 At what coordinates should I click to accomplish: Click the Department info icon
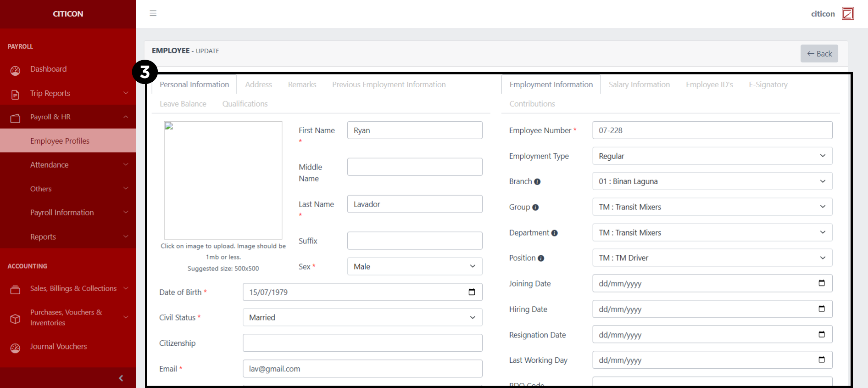coord(554,233)
